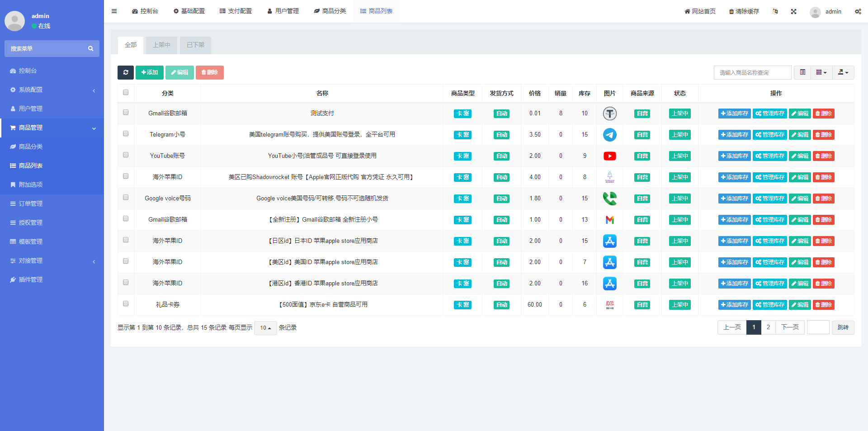Click 添加库存 for Telegram小号 row
Screen dimensions: 868x431
point(735,135)
